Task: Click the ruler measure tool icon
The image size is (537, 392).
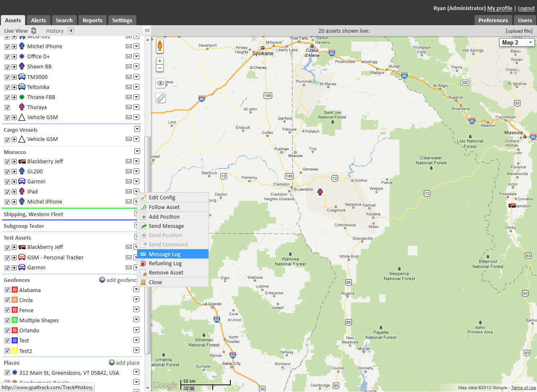Action: (160, 98)
